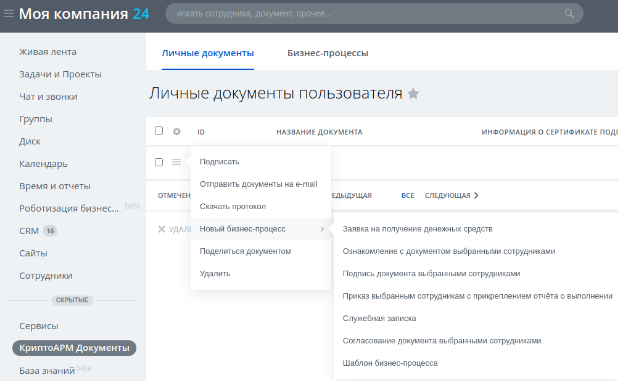Open the document row actions menu icon

(176, 162)
